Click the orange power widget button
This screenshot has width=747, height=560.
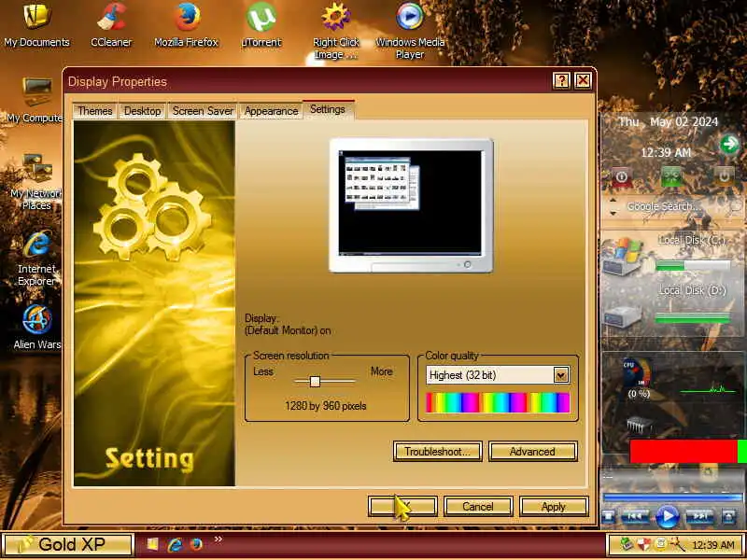[x=724, y=176]
